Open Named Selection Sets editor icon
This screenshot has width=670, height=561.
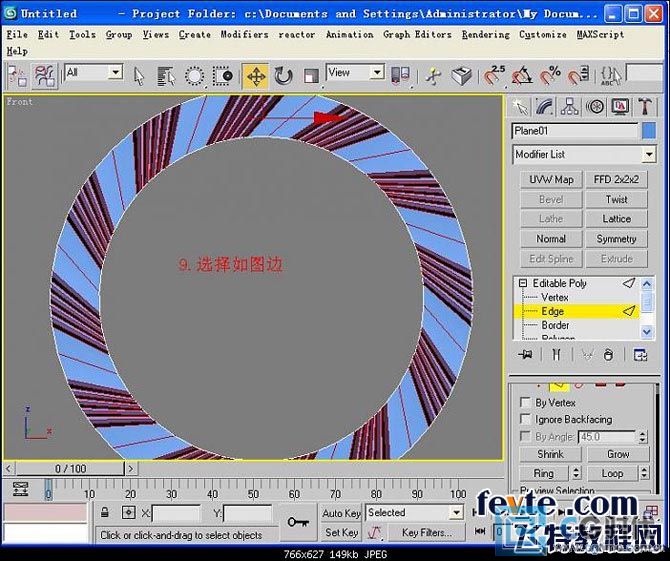pos(611,77)
